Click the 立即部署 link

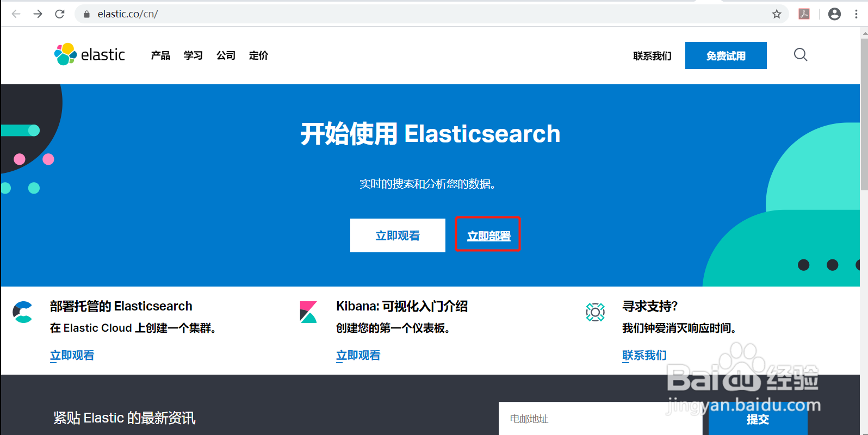(x=488, y=236)
